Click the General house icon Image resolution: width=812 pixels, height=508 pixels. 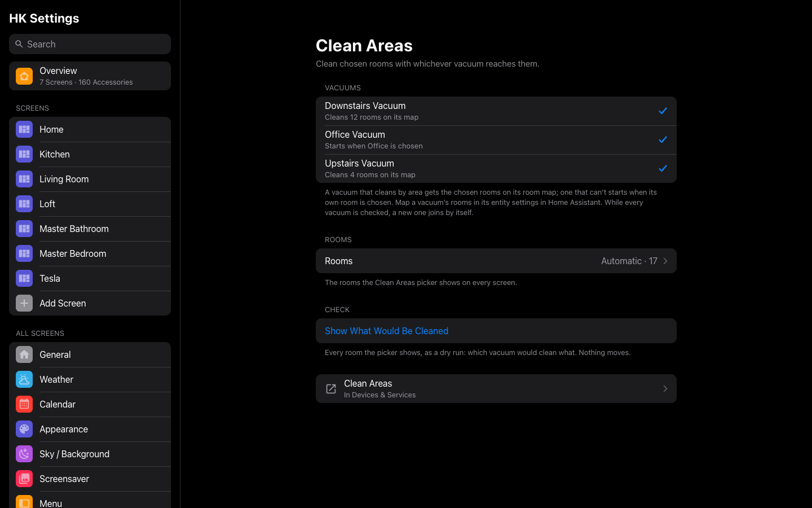point(24,354)
